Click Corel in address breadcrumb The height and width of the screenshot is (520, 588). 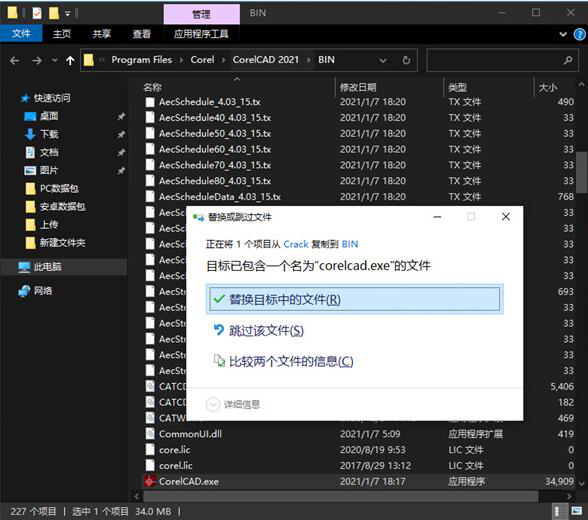(x=202, y=60)
